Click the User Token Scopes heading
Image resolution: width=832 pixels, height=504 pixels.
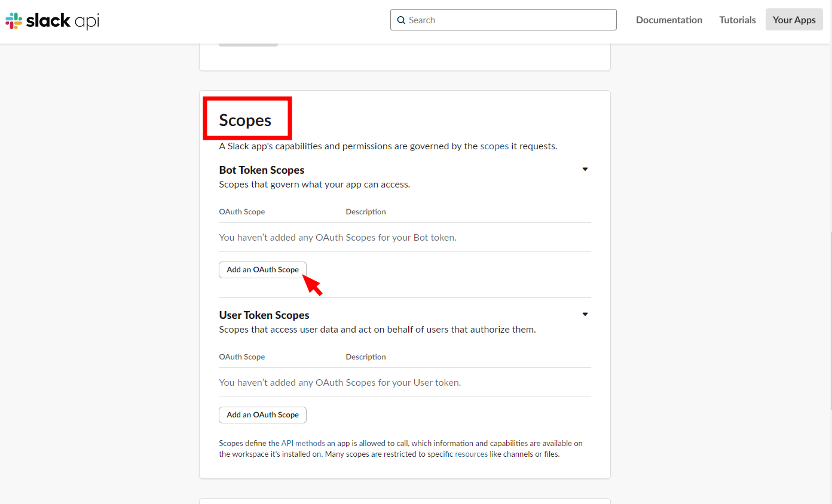click(x=264, y=315)
